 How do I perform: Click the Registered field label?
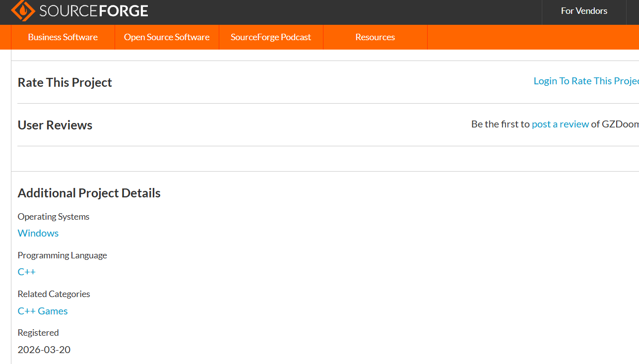(x=38, y=333)
